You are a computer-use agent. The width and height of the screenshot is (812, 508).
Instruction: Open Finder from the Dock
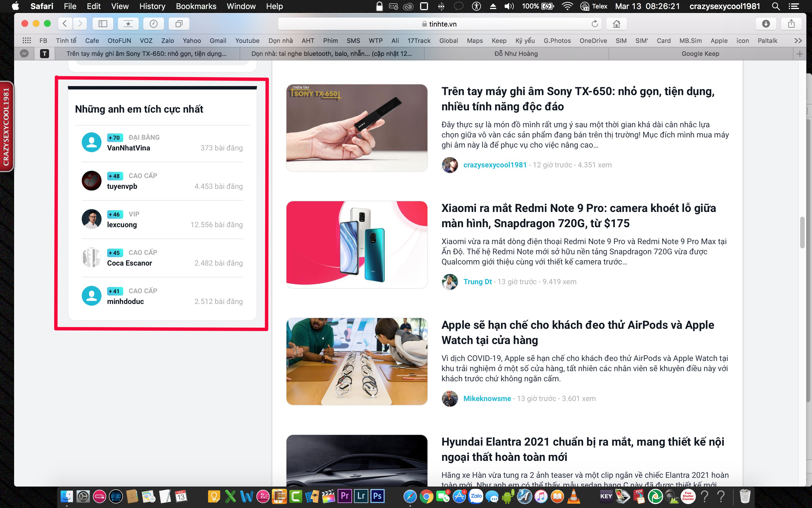click(x=67, y=496)
